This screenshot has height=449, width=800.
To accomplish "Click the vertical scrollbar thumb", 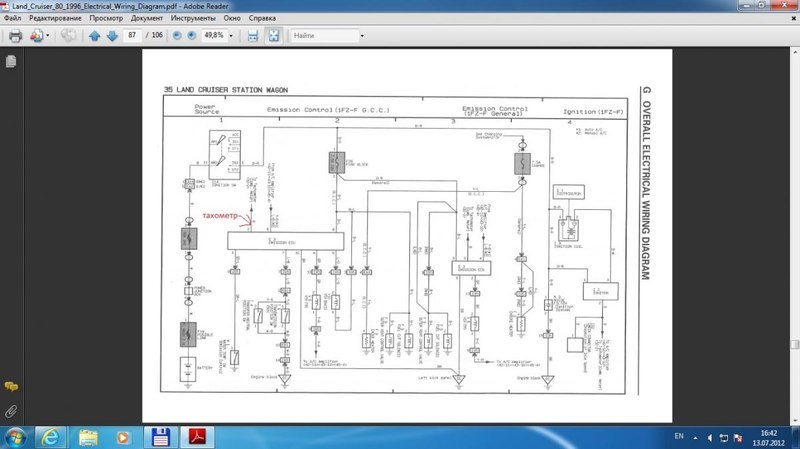I will (795, 345).
